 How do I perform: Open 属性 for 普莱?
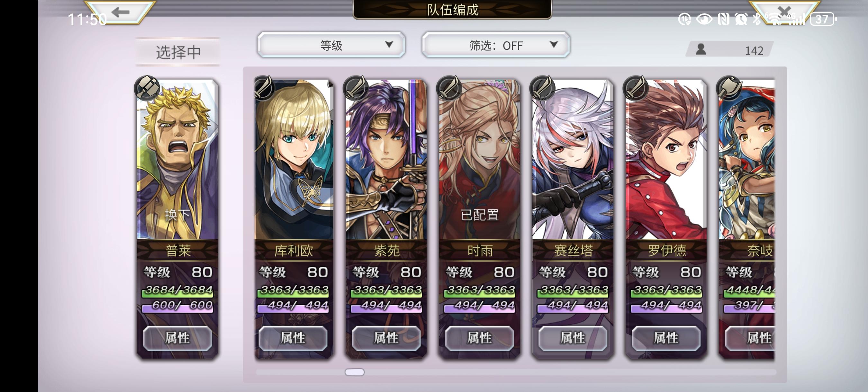[x=177, y=338]
